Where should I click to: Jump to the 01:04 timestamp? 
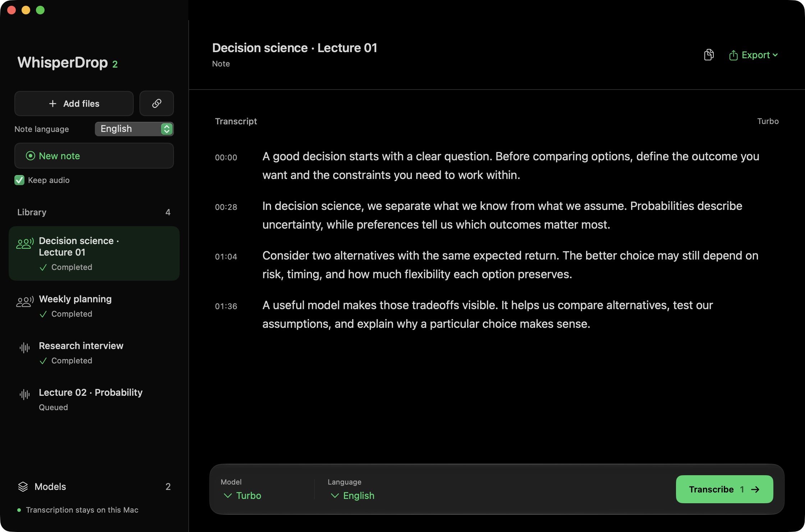pyautogui.click(x=226, y=257)
